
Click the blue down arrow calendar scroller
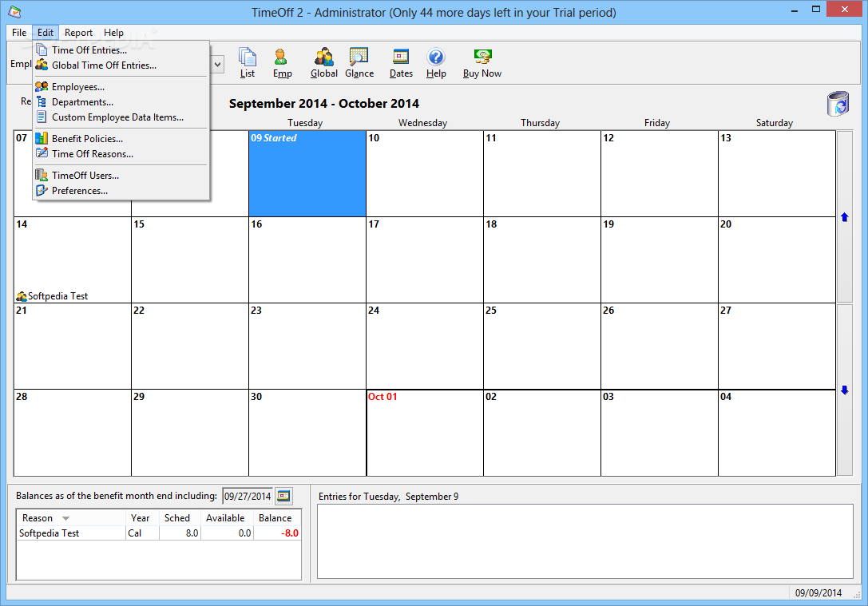tap(844, 390)
